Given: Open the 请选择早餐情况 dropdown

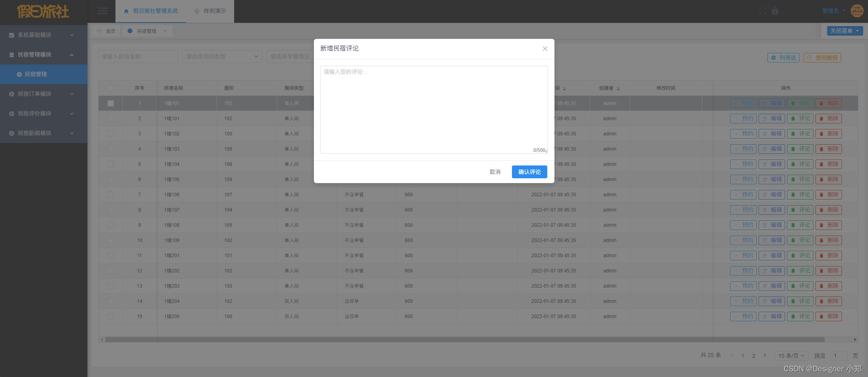Looking at the screenshot, I should tap(290, 56).
